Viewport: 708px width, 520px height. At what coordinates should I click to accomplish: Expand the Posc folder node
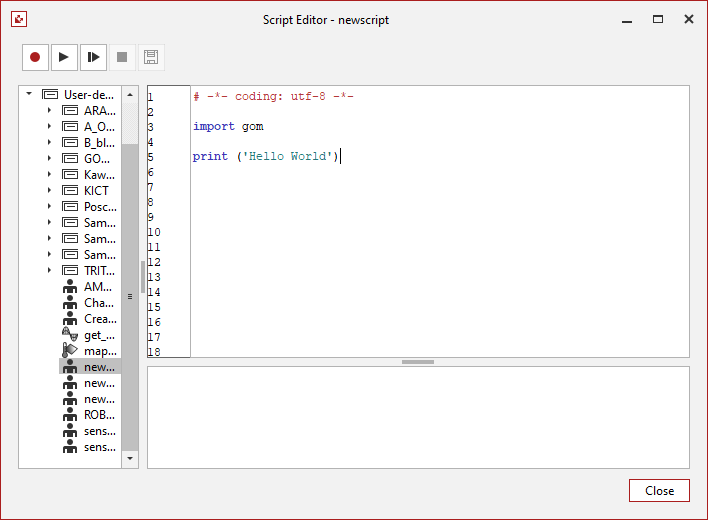pos(49,207)
